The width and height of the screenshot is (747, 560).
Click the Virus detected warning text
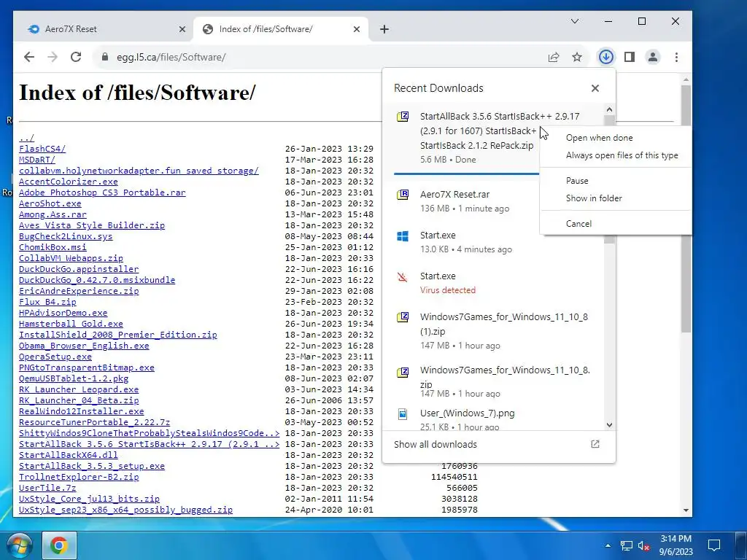click(447, 290)
